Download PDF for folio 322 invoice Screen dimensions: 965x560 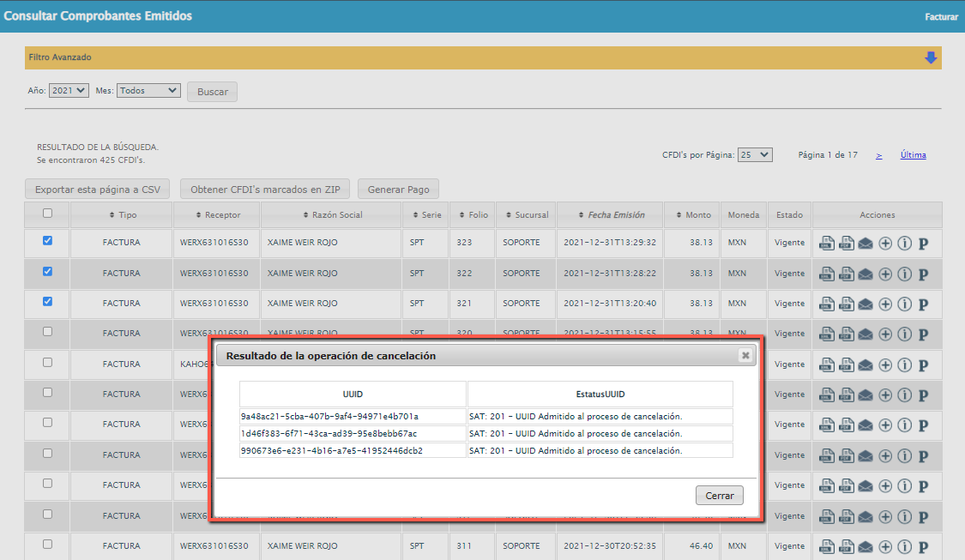point(847,274)
